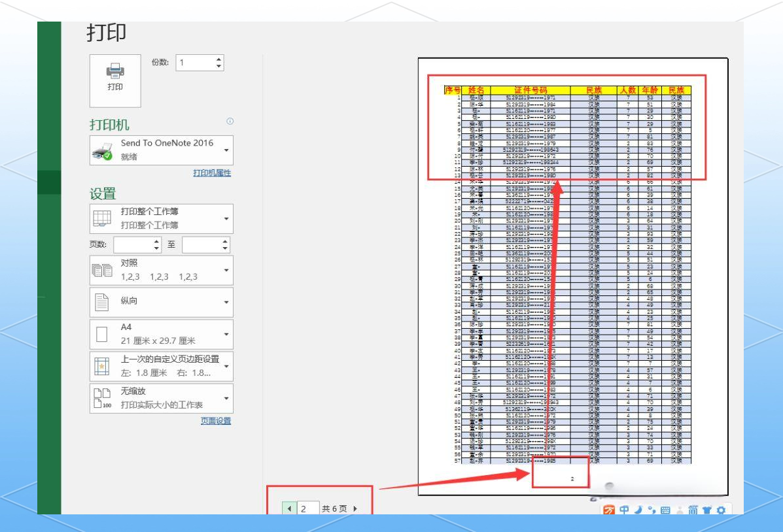Click the Sogou input method logo
The height and width of the screenshot is (532, 783).
click(609, 510)
